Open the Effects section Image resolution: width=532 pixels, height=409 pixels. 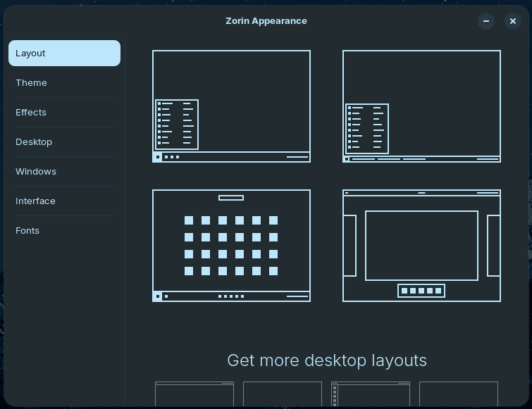pos(64,112)
